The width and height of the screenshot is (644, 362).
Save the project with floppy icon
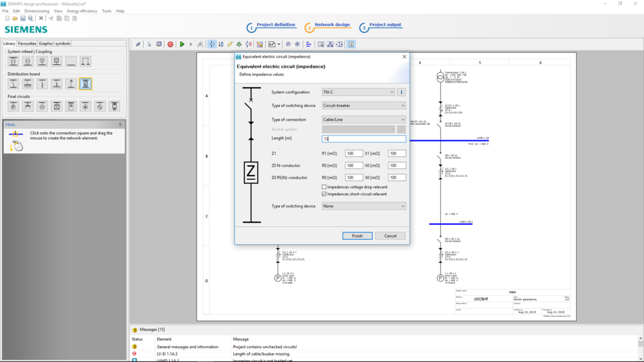[x=23, y=18]
